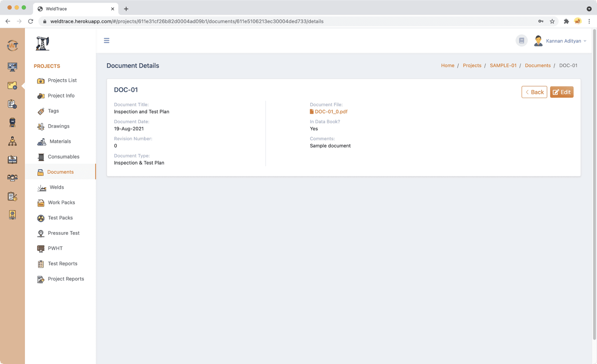Open the browser extensions puzzle icon
This screenshot has width=597, height=364.
coord(566,21)
